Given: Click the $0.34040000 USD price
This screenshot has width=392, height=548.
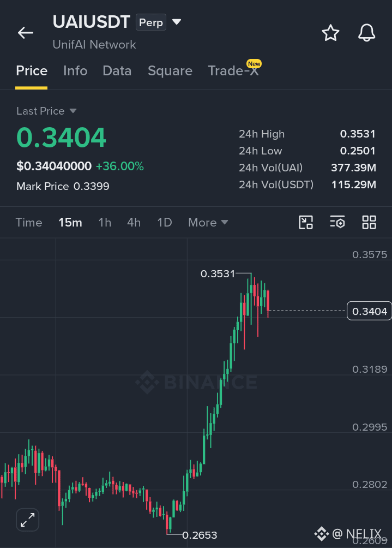Looking at the screenshot, I should tap(54, 166).
